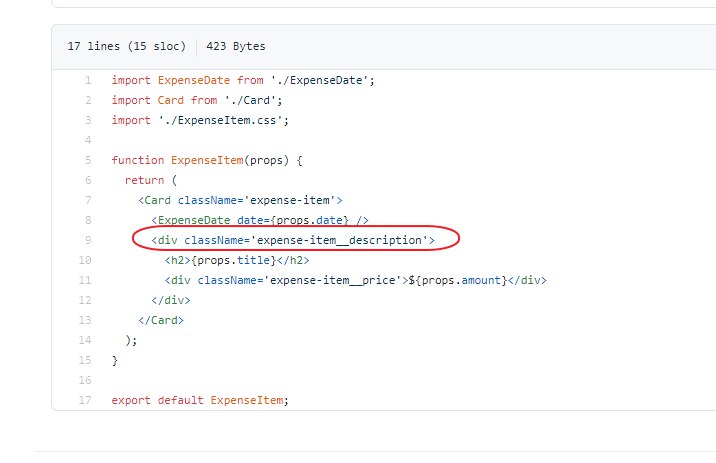Click the './ExpenseItem.css' import line
The height and width of the screenshot is (463, 716).
(200, 120)
